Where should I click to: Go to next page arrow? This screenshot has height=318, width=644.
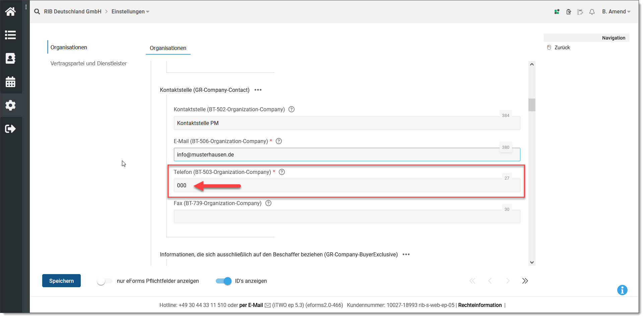point(508,281)
